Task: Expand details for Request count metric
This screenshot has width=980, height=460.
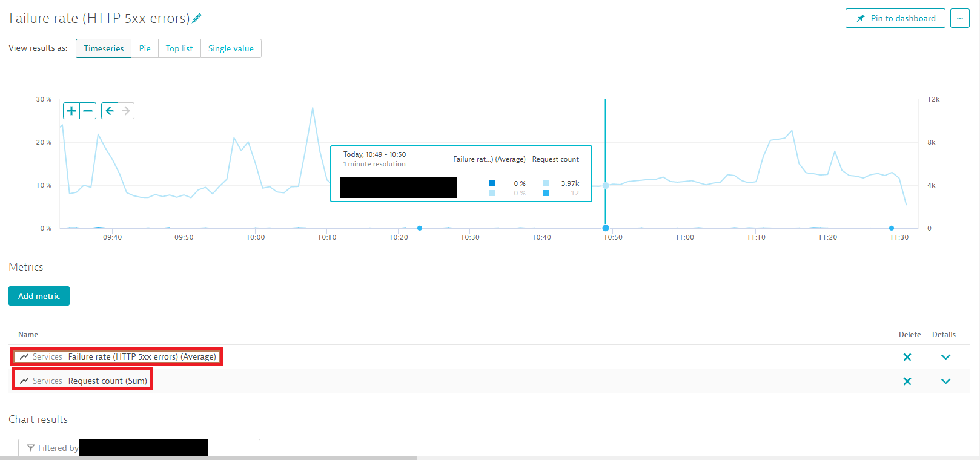Action: pos(945,381)
